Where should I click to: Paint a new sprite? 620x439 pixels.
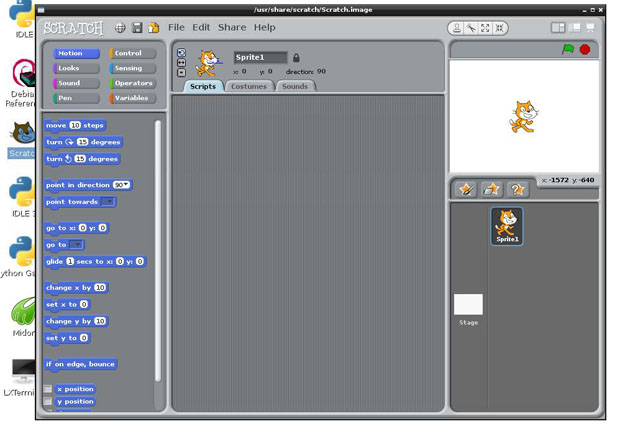tap(466, 189)
